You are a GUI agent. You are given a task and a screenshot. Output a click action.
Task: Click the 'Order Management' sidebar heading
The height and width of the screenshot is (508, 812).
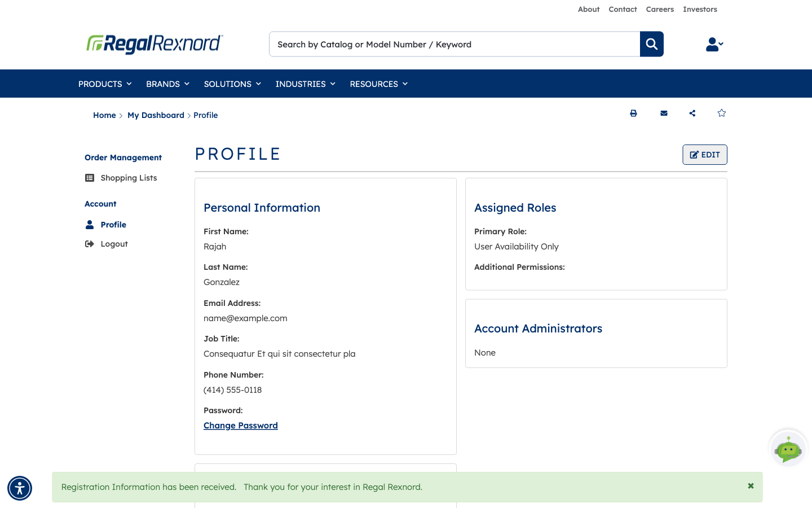(x=123, y=157)
